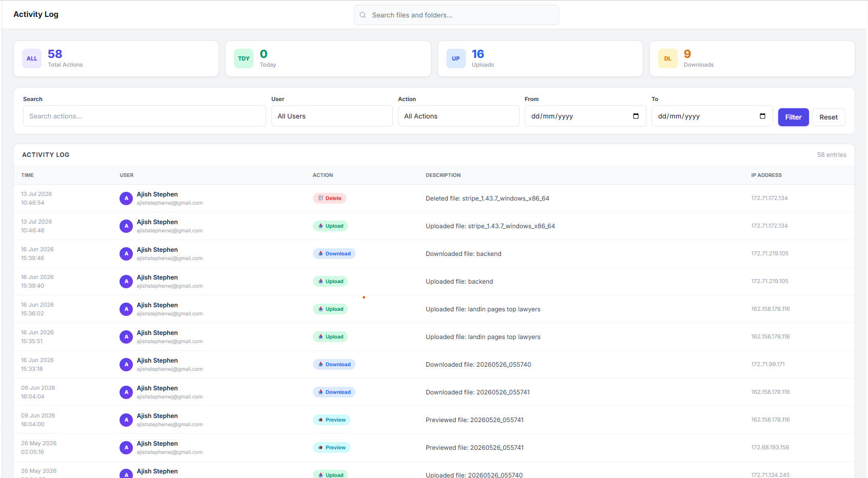Click the 9 Downloads stat card

tap(752, 59)
